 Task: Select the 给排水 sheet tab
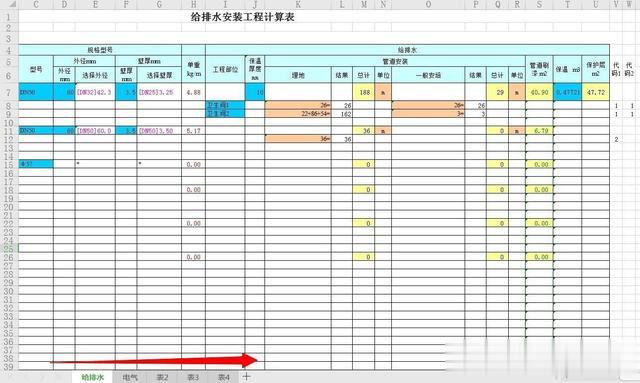(x=93, y=377)
